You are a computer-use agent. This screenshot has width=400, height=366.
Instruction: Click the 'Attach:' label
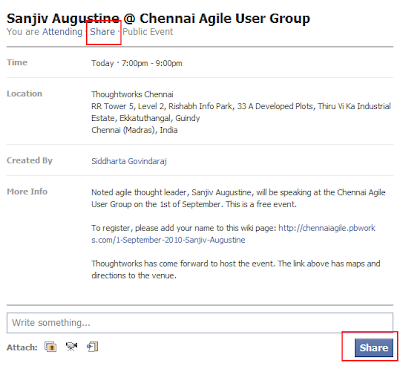[x=22, y=347]
